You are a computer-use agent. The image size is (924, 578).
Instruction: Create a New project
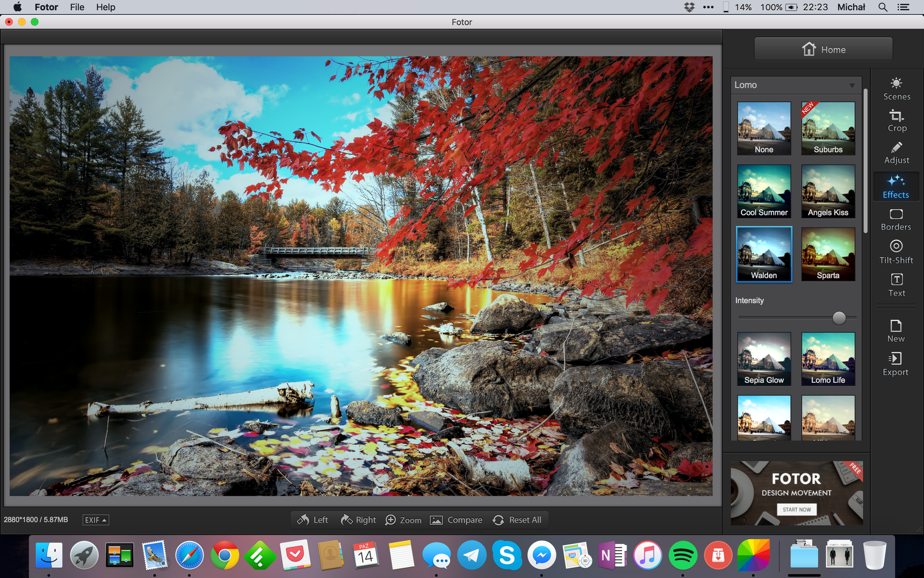(896, 331)
